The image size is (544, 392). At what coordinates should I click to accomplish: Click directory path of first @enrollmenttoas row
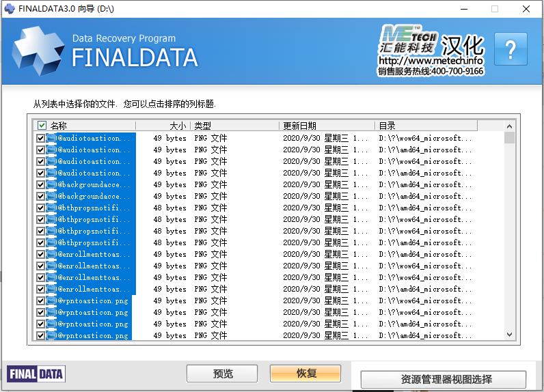[x=425, y=254]
